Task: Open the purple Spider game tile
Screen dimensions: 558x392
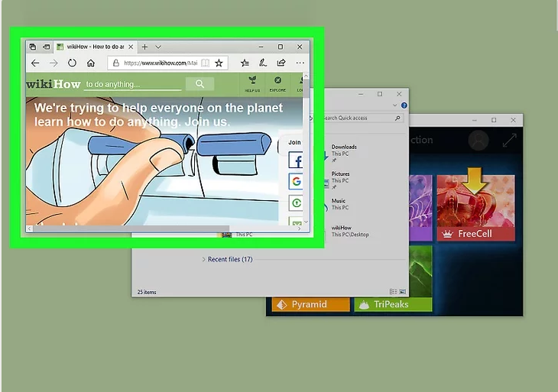Action: (x=420, y=208)
